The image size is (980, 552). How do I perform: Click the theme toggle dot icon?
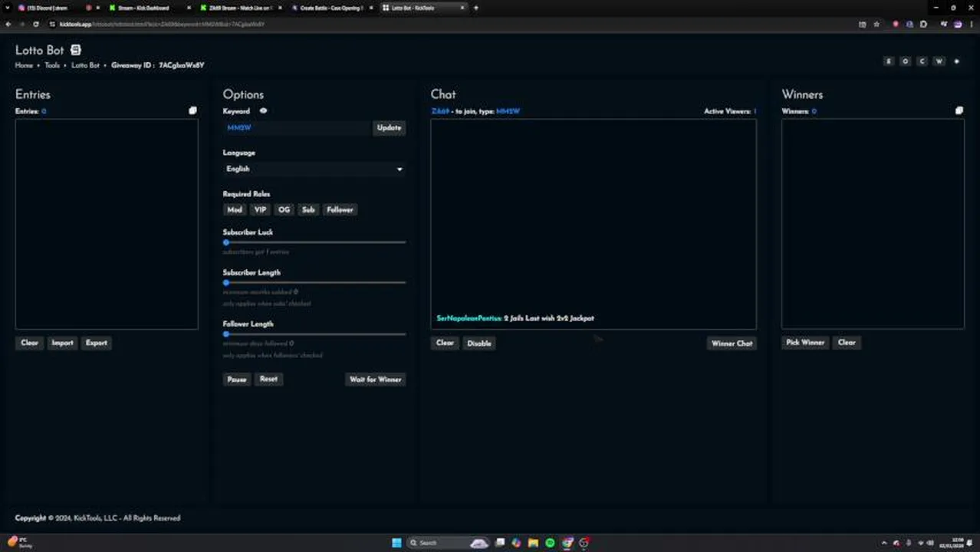[x=956, y=61]
